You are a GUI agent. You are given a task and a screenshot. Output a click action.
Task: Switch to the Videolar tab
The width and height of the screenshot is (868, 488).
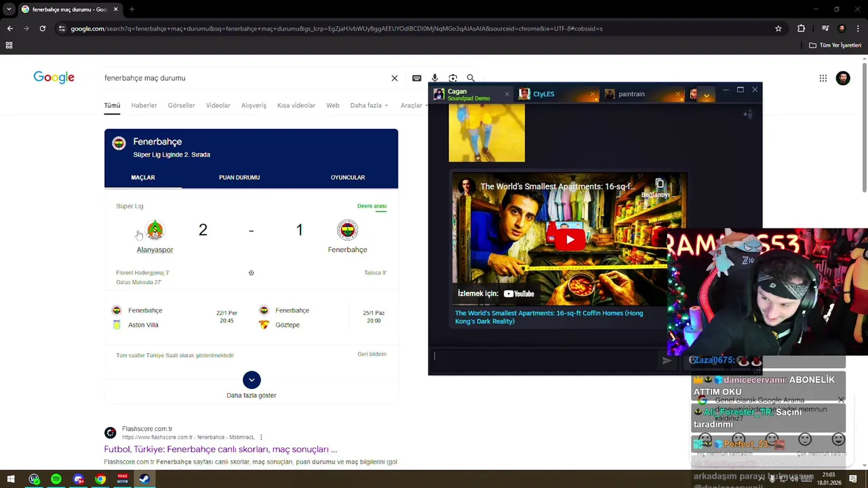point(218,105)
